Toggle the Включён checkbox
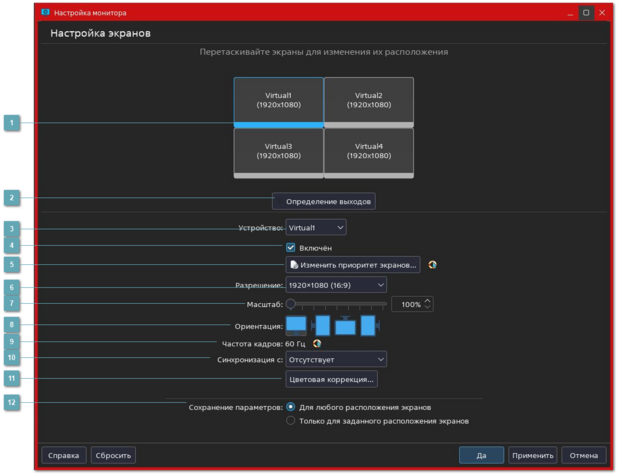618x475 pixels. point(291,247)
